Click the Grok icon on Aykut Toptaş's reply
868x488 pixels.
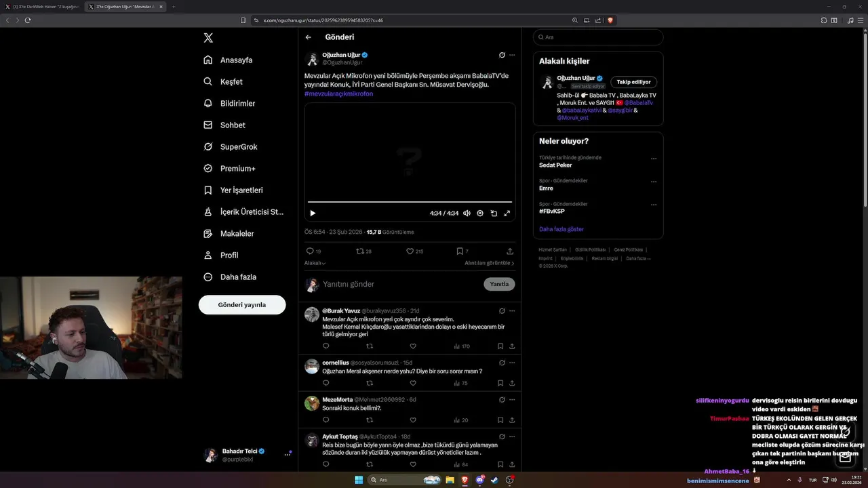(502, 436)
